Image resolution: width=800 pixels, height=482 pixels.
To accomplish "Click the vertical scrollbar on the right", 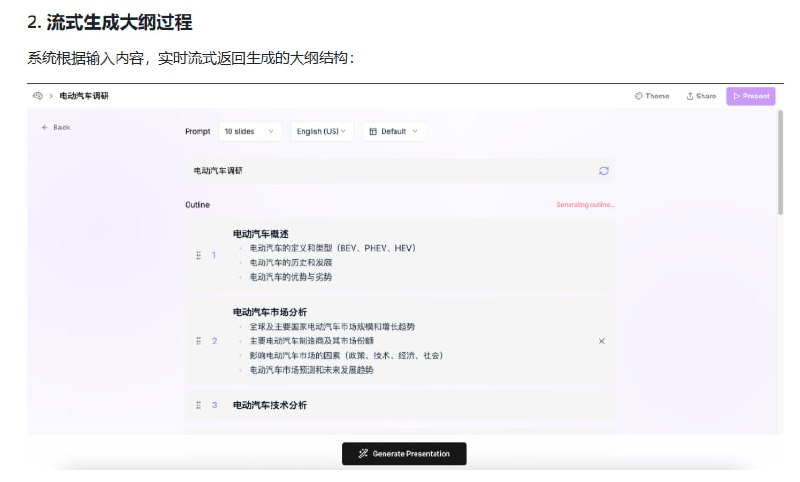I will (780, 160).
